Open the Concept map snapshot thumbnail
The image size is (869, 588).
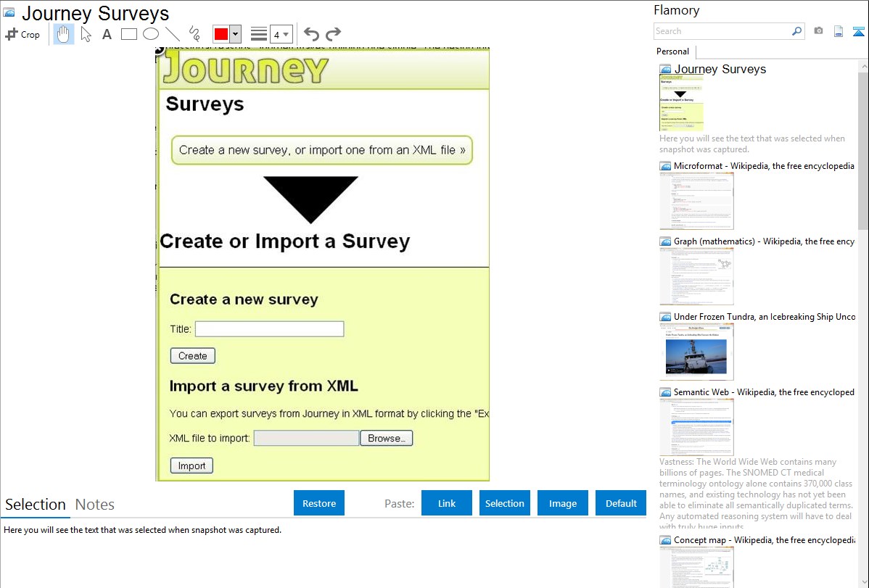(696, 567)
